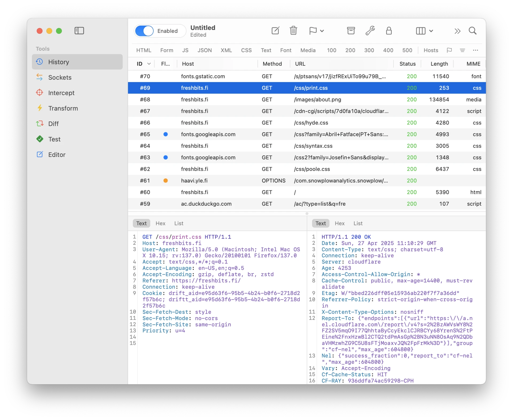This screenshot has height=420, width=513.
Task: Click the filter lines icon
Action: click(x=462, y=50)
